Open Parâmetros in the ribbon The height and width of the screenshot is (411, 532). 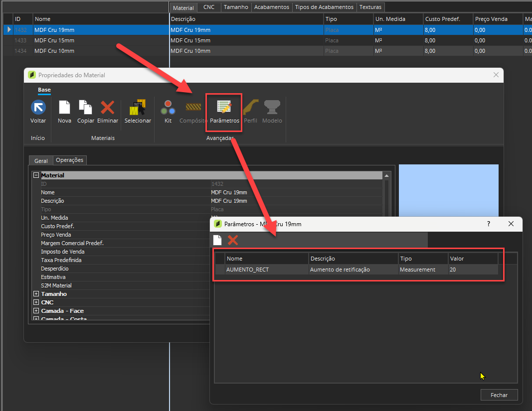224,112
